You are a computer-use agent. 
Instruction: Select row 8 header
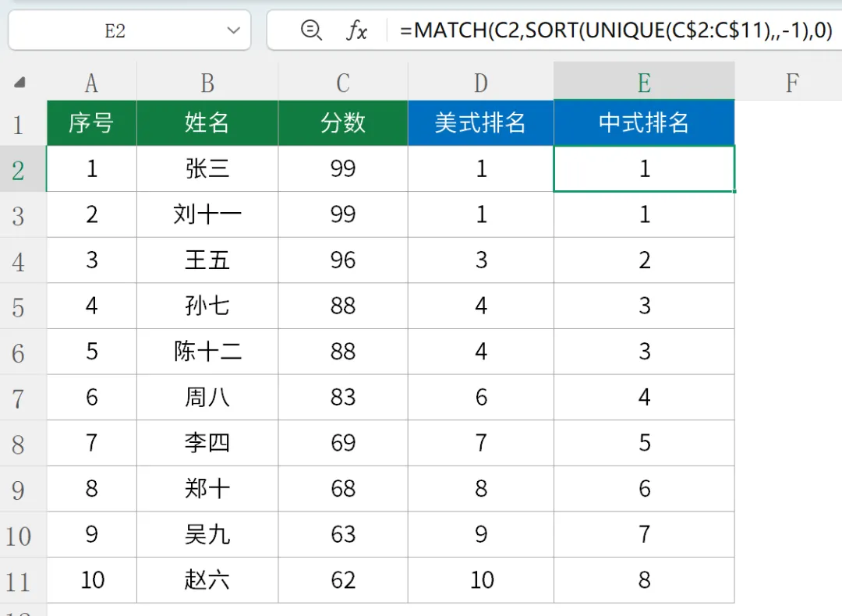tap(23, 444)
